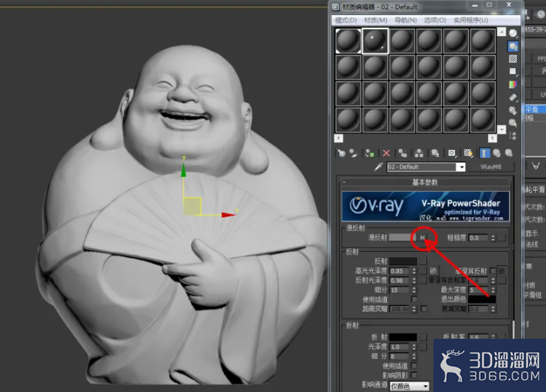Toggle the highlighted Show End Result icon
The width and height of the screenshot is (546, 392).
coord(484,153)
